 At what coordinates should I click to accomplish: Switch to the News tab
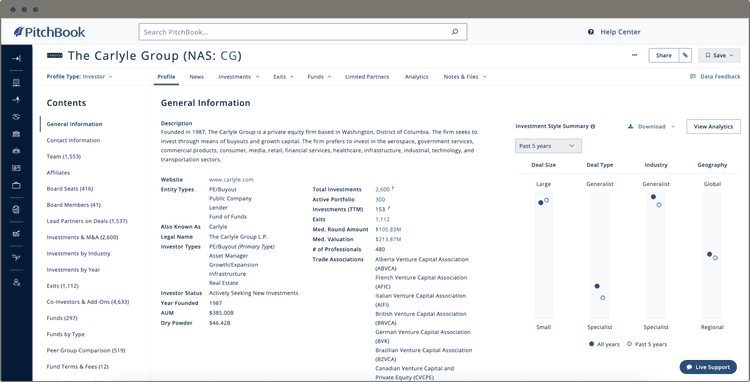click(x=197, y=76)
